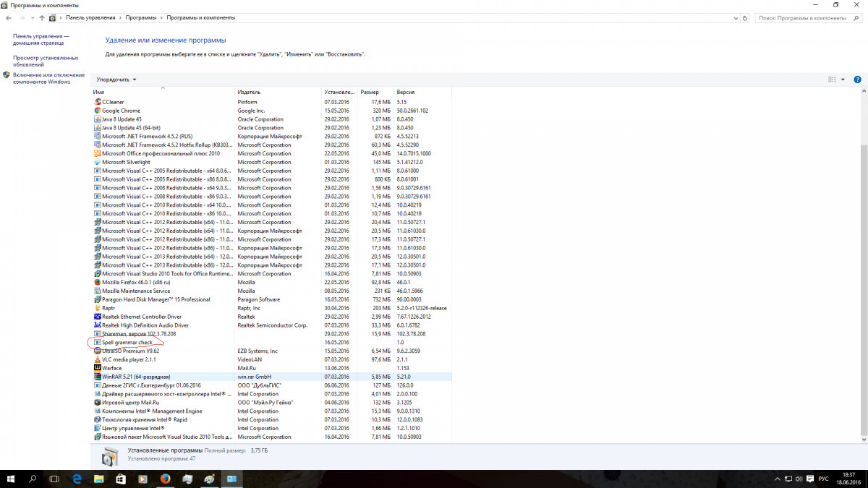
Task: Open Task View on the taskbar
Action: click(x=54, y=479)
